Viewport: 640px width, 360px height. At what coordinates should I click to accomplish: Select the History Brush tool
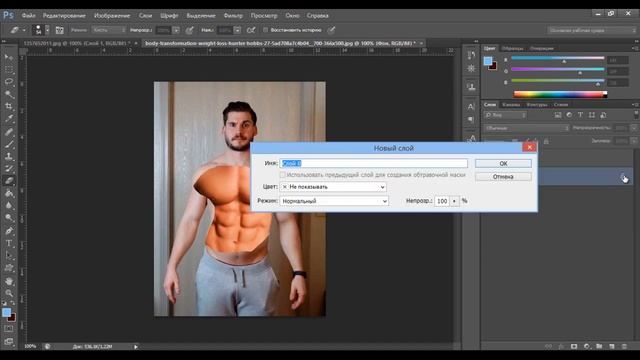[x=9, y=169]
